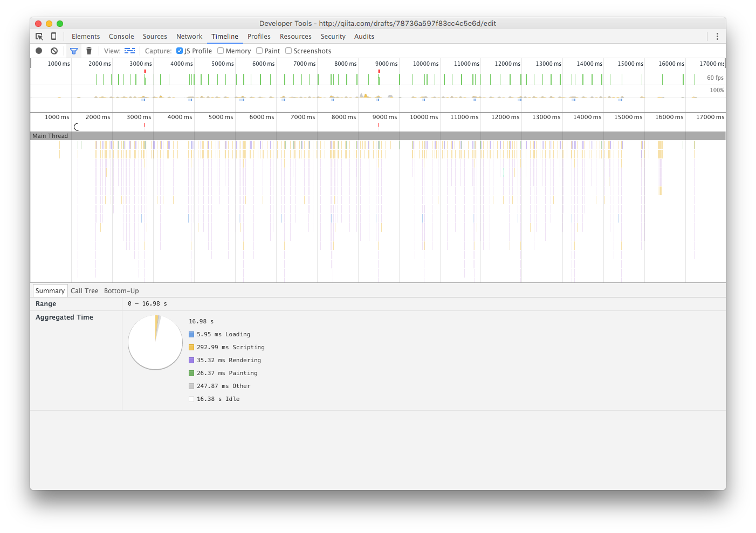Screen dimensions: 756x533
Task: Open the Call Tree view
Action: pos(84,290)
